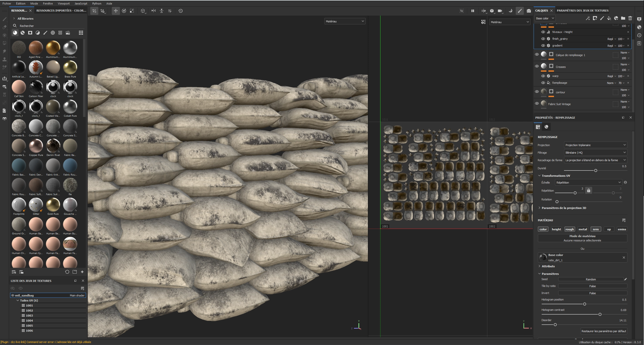Open the Base color channel dropdown
This screenshot has height=345, width=644.
coord(545,18)
